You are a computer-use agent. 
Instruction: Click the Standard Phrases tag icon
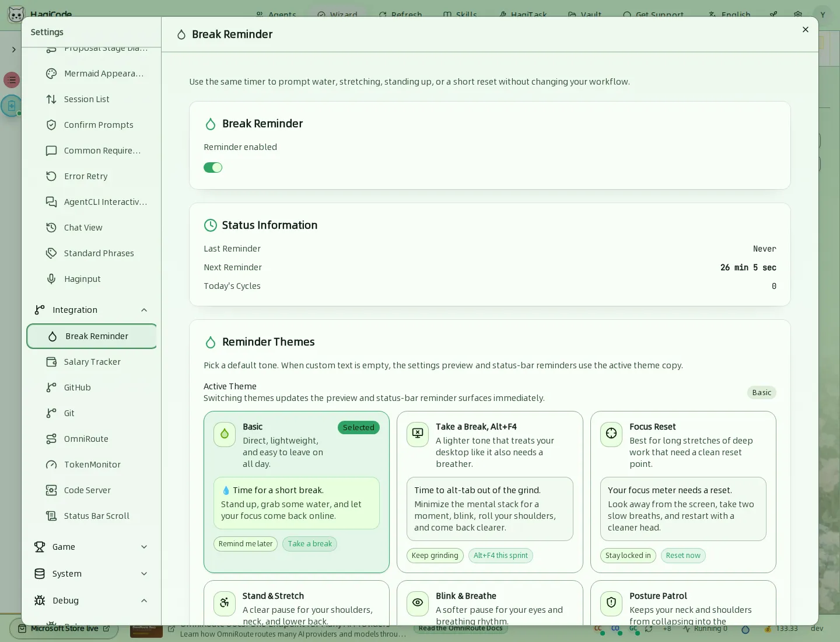pyautogui.click(x=51, y=253)
